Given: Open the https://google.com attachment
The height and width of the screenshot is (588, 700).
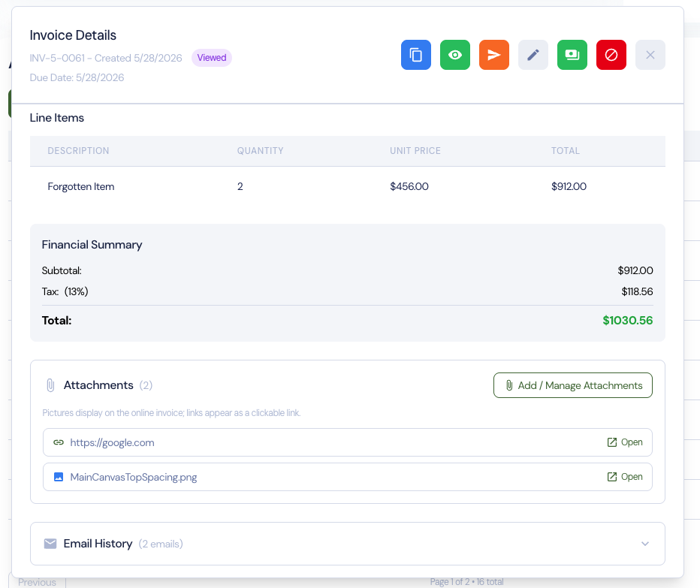Looking at the screenshot, I should 625,442.
